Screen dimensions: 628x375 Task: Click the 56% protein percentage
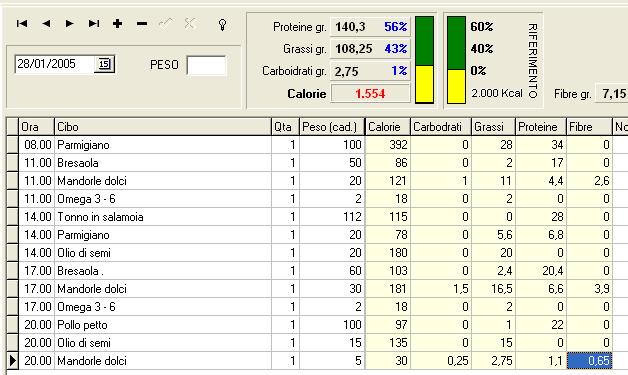(396, 27)
